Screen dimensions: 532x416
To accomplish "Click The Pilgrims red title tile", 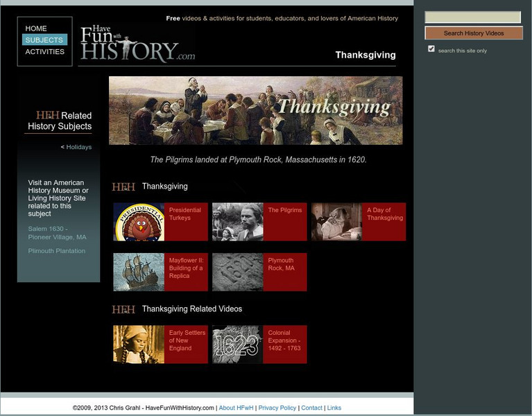I will 285,222.
